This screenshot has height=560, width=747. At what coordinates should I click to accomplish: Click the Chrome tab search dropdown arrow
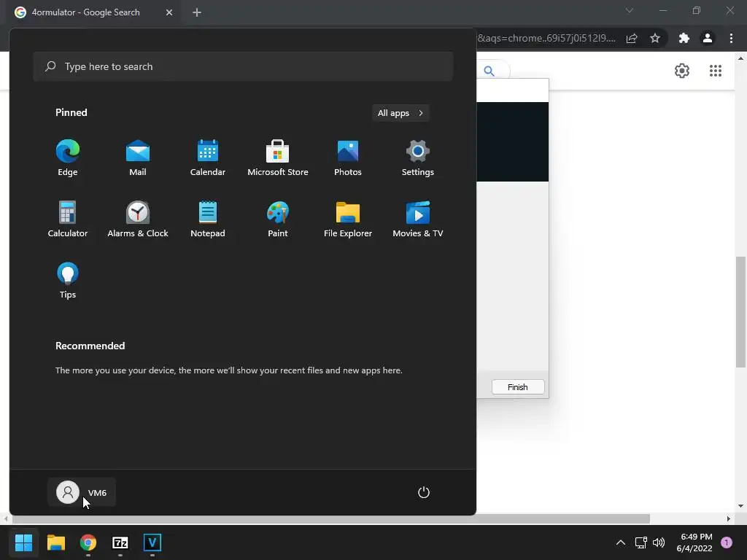click(630, 10)
